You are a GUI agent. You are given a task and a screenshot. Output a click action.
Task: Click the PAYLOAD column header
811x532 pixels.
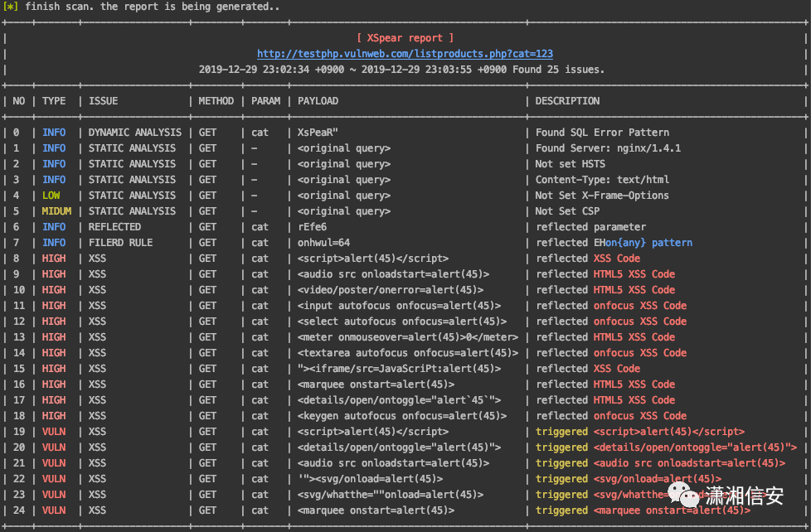(x=318, y=101)
